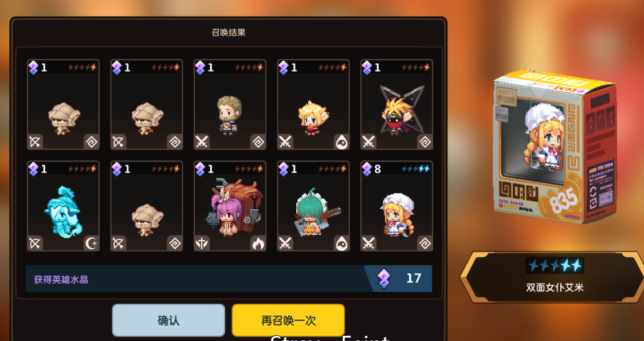Screen dimensions: 644x341
Task: Click the fire element icon on pink-haired card
Action: (x=258, y=244)
